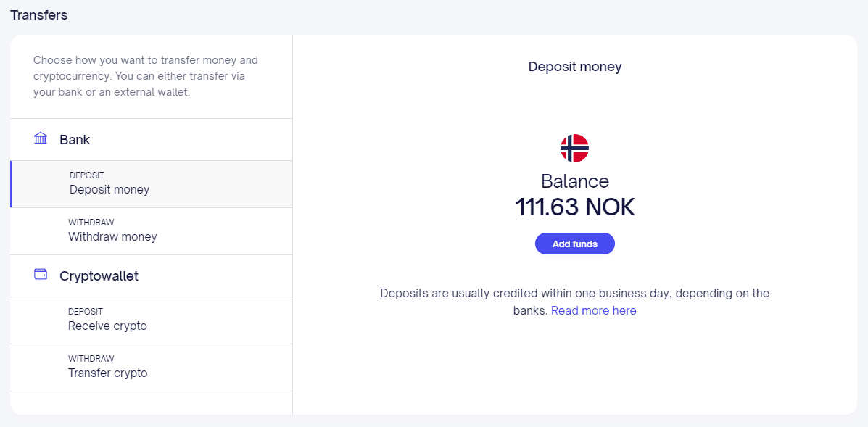868x427 pixels.
Task: Click the Deposit money panel title
Action: [x=574, y=67]
